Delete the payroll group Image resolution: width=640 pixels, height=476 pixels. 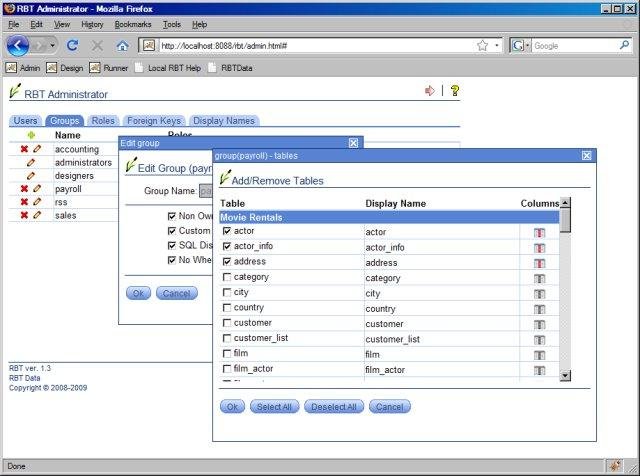(24, 189)
